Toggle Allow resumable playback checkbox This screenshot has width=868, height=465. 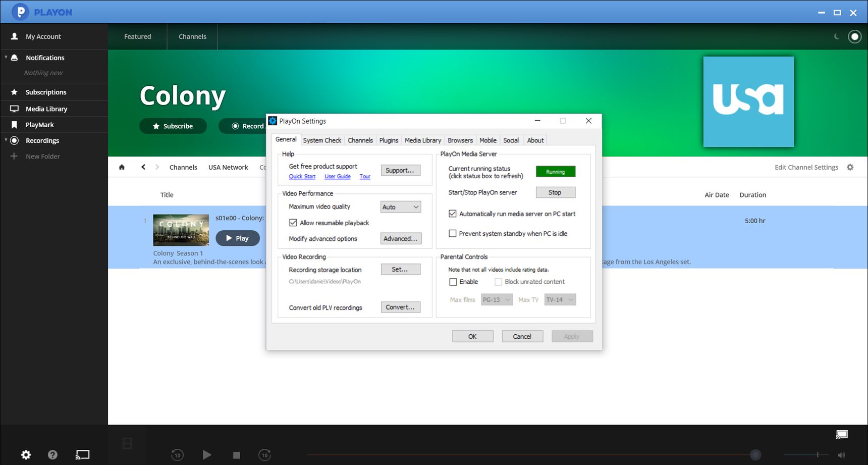(293, 223)
